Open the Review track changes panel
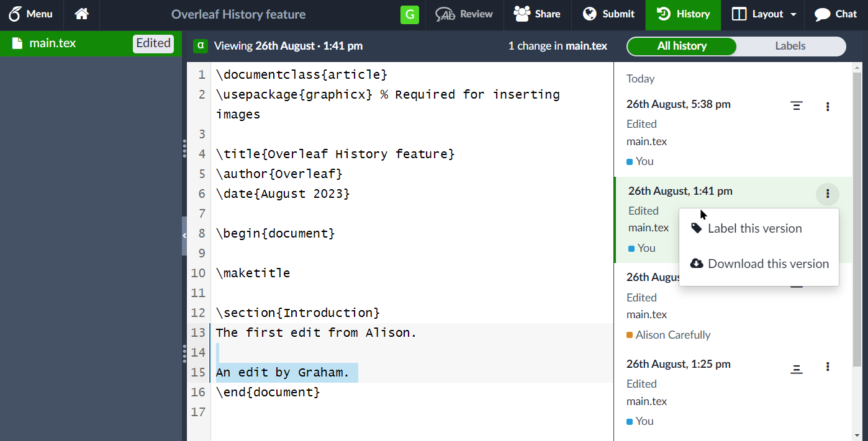 [x=464, y=14]
